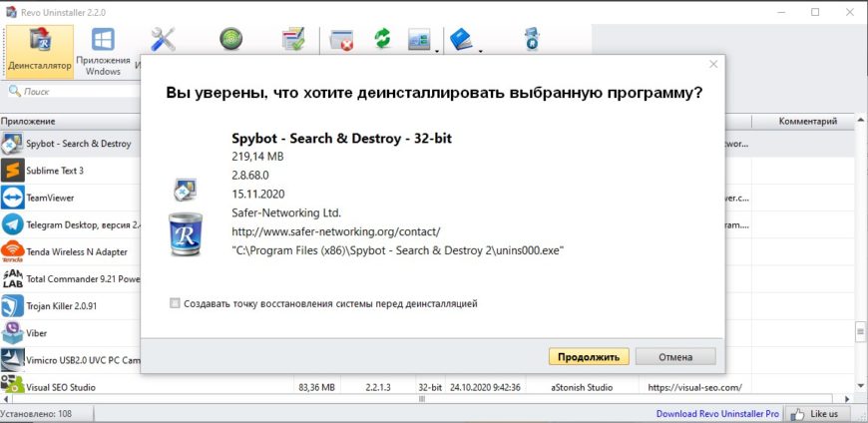Viewport: 868px width, 423px height.
Task: Open the Деинсталлятор toolbar section
Action: click(x=39, y=52)
